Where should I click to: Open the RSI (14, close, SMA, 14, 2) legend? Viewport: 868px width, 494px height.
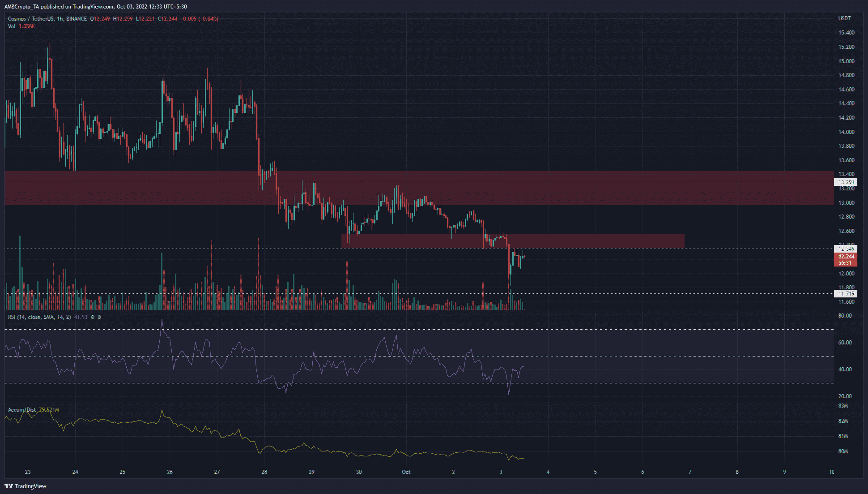39,317
